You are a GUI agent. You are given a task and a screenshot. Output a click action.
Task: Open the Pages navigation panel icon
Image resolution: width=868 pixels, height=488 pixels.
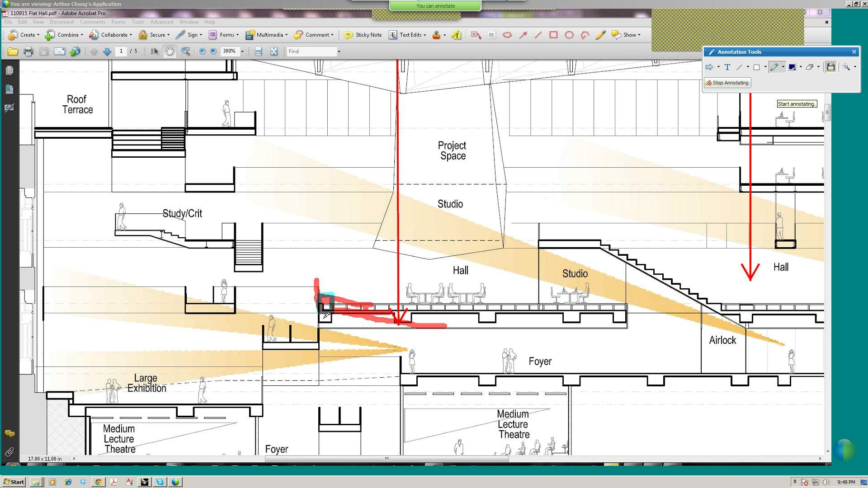(9, 70)
